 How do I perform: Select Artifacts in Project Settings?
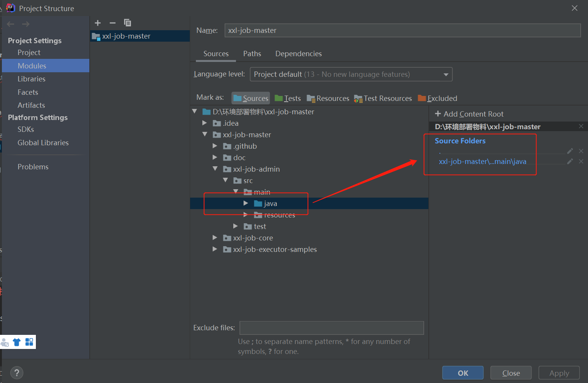(31, 105)
